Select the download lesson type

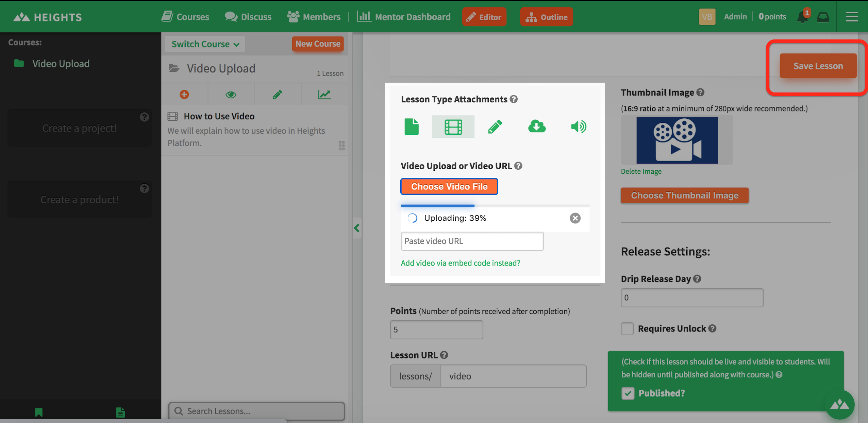pyautogui.click(x=537, y=126)
